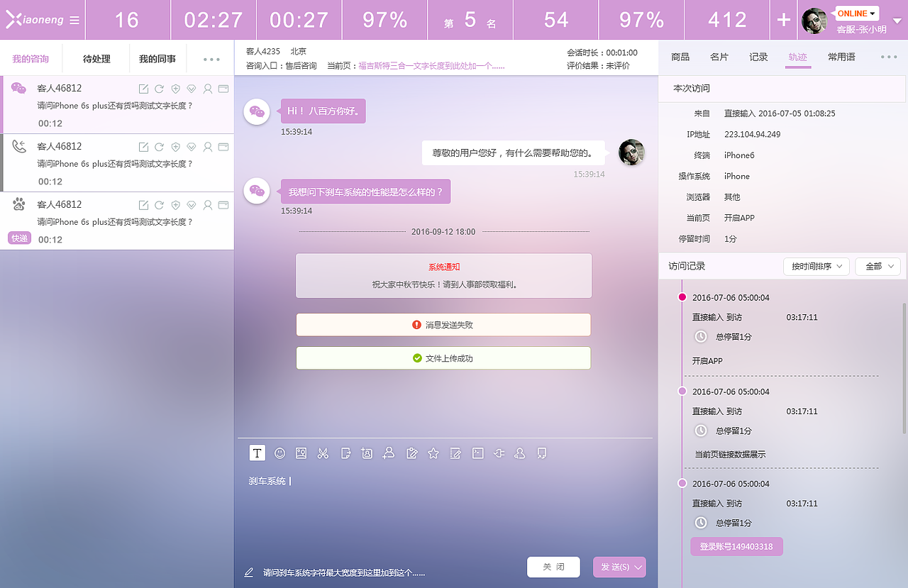Click the shield-plus icon for the second conversation
Image resolution: width=908 pixels, height=588 pixels.
[x=175, y=147]
